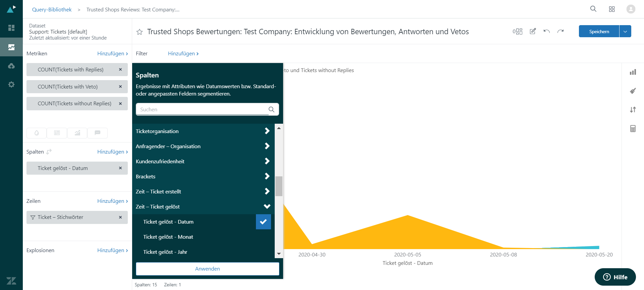Open the admin settings gear icon
The image size is (644, 290).
pos(11,84)
